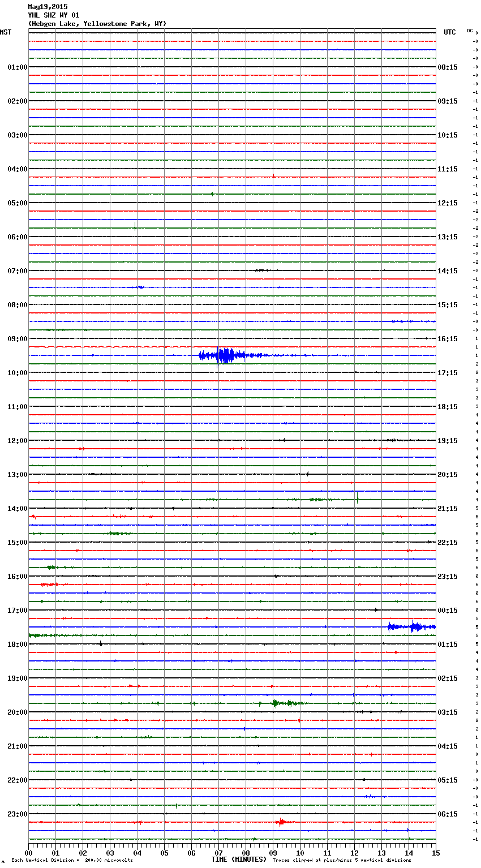Click the blue seismic burst on the 17:30 trace
This screenshot has height=868, width=481.
pyautogui.click(x=411, y=626)
